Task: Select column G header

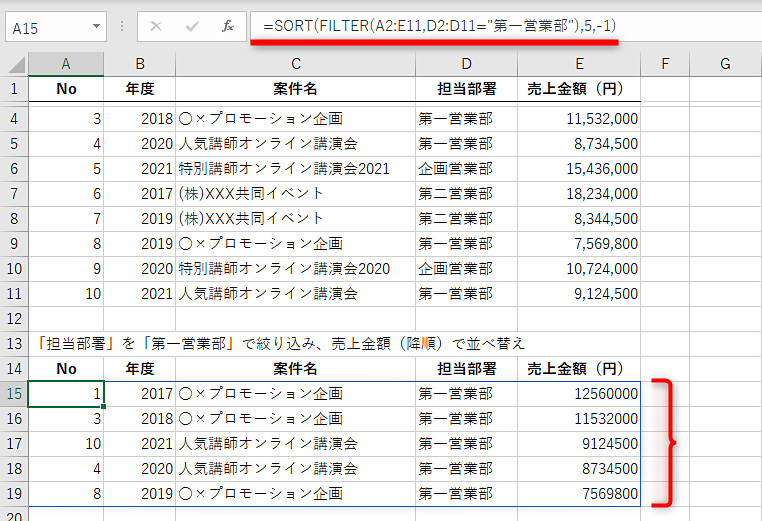Action: [x=725, y=64]
